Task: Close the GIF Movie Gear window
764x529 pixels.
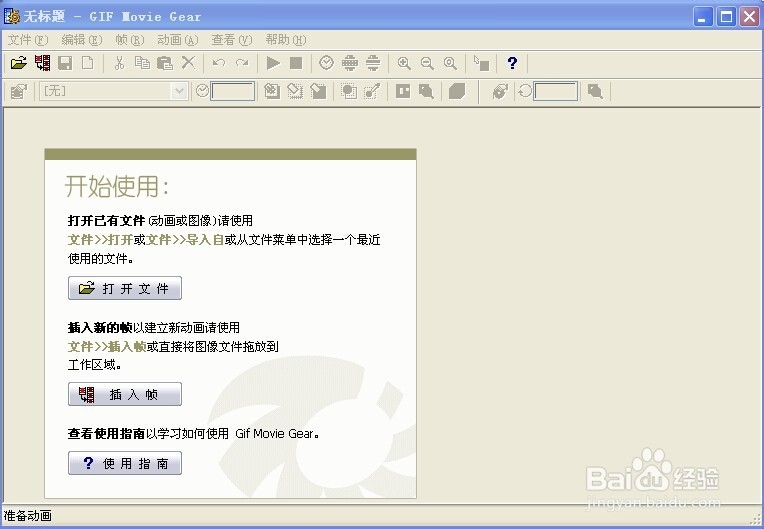Action: coord(749,17)
